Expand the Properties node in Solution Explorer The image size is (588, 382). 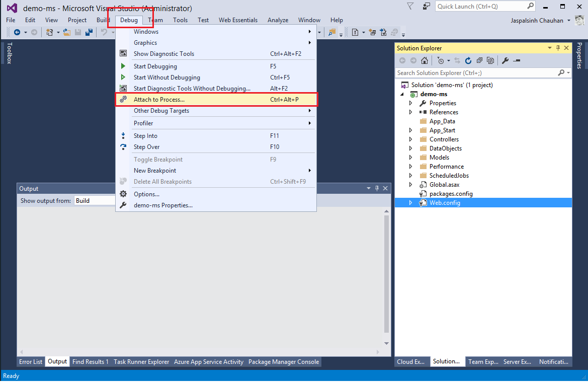[x=410, y=103]
